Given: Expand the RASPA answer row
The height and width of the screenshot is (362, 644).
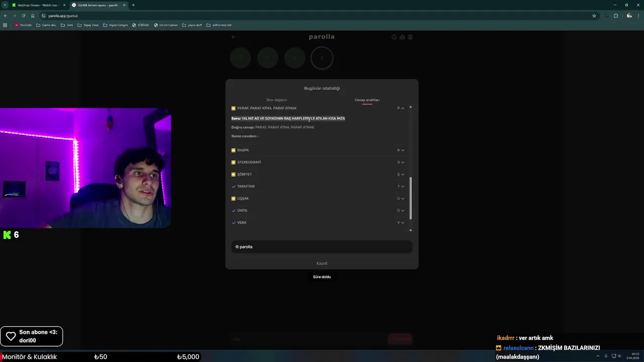Looking at the screenshot, I should [318, 150].
